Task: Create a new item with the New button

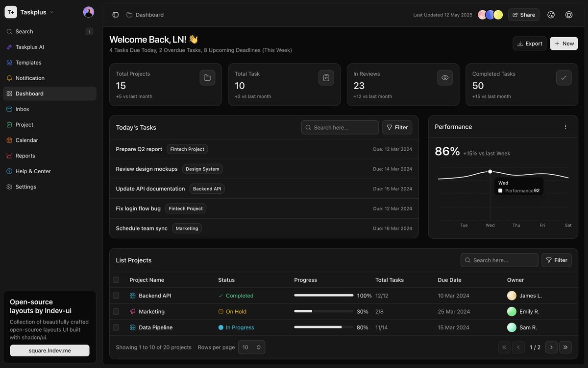Action: pyautogui.click(x=563, y=43)
